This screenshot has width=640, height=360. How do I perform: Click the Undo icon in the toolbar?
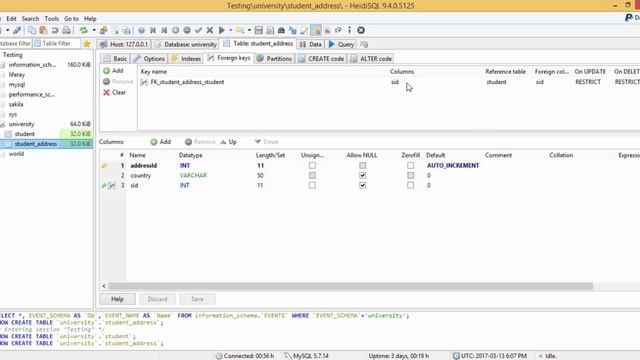tap(54, 30)
